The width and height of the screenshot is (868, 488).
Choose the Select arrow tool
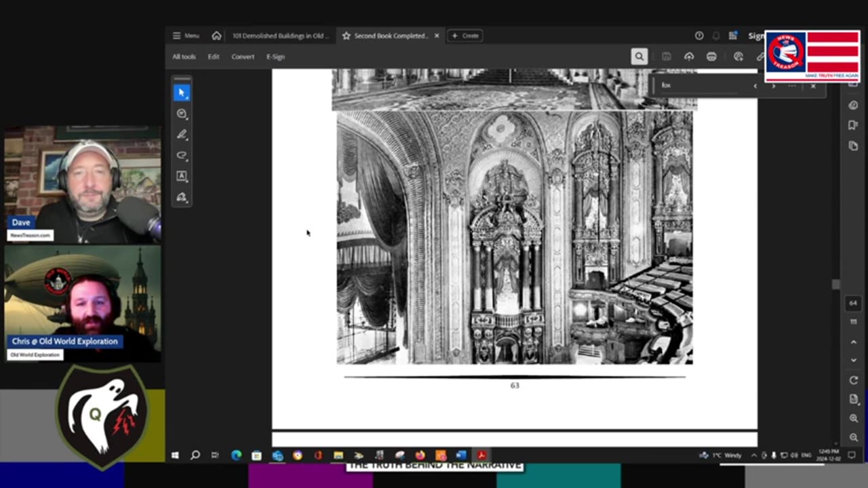(181, 92)
